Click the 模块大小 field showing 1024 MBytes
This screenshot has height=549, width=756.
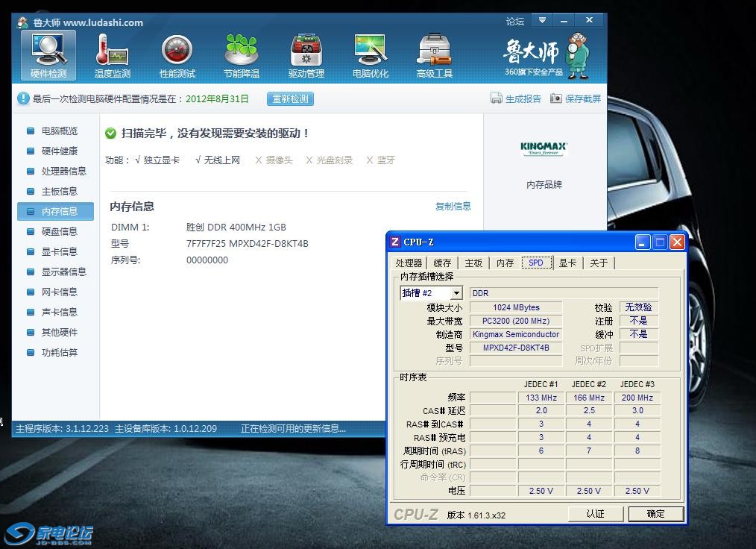[516, 307]
